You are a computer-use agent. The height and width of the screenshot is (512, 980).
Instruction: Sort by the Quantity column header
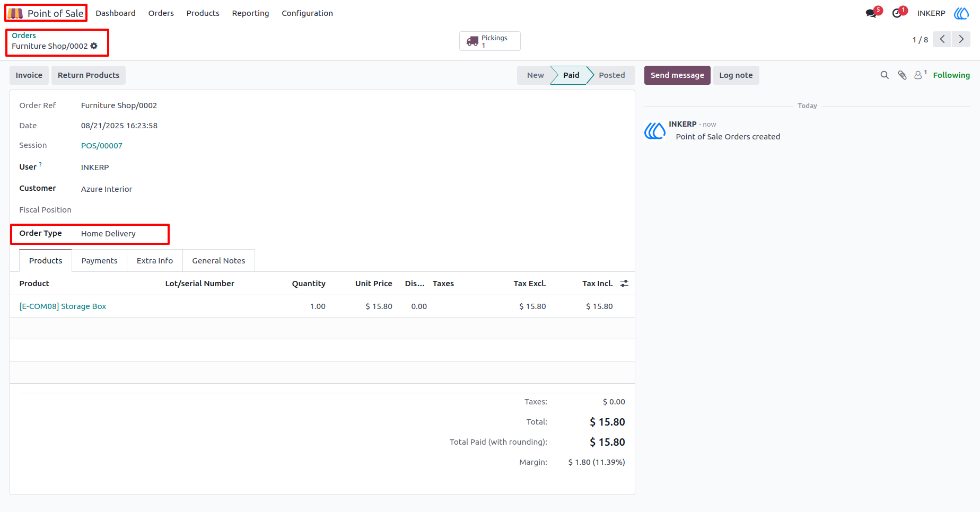[x=309, y=284]
